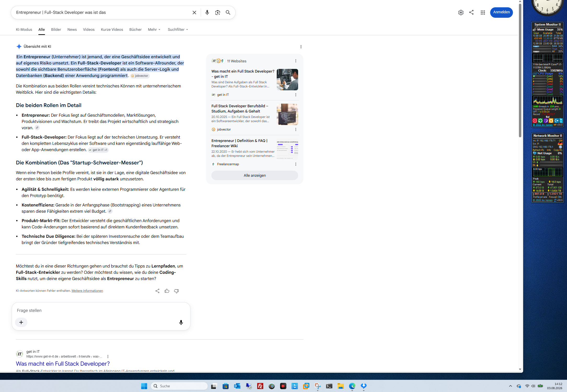
Task: Open the three-dot menu beside 11 Websites
Action: point(296,61)
